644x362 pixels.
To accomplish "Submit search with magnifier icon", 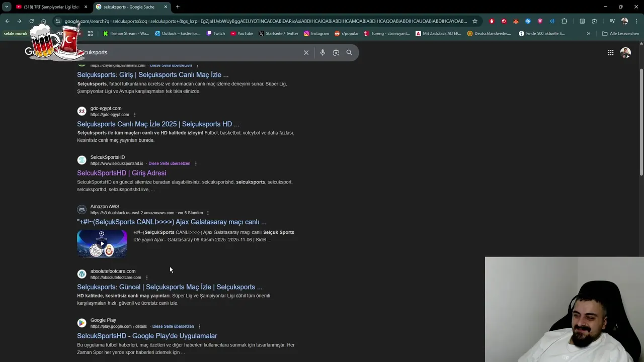I will point(349,52).
